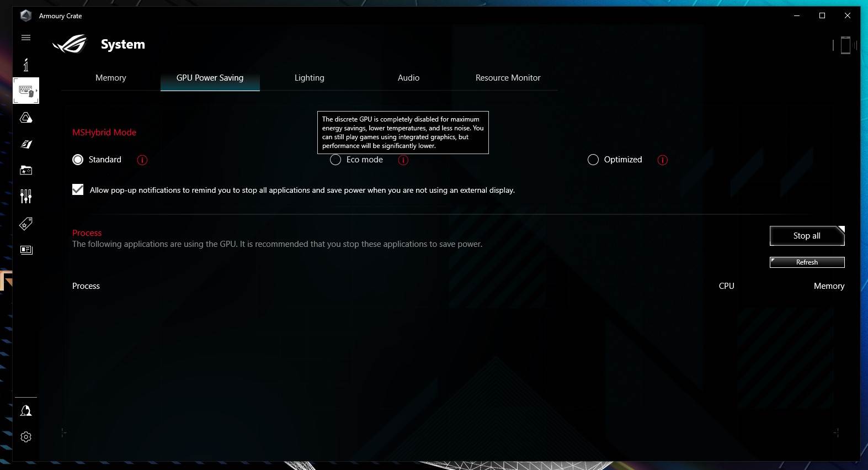Open Settings gear in sidebar

pos(26,437)
